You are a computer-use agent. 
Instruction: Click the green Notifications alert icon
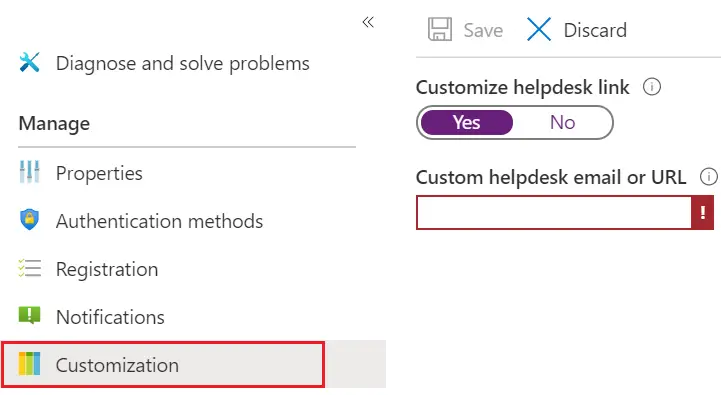(29, 315)
